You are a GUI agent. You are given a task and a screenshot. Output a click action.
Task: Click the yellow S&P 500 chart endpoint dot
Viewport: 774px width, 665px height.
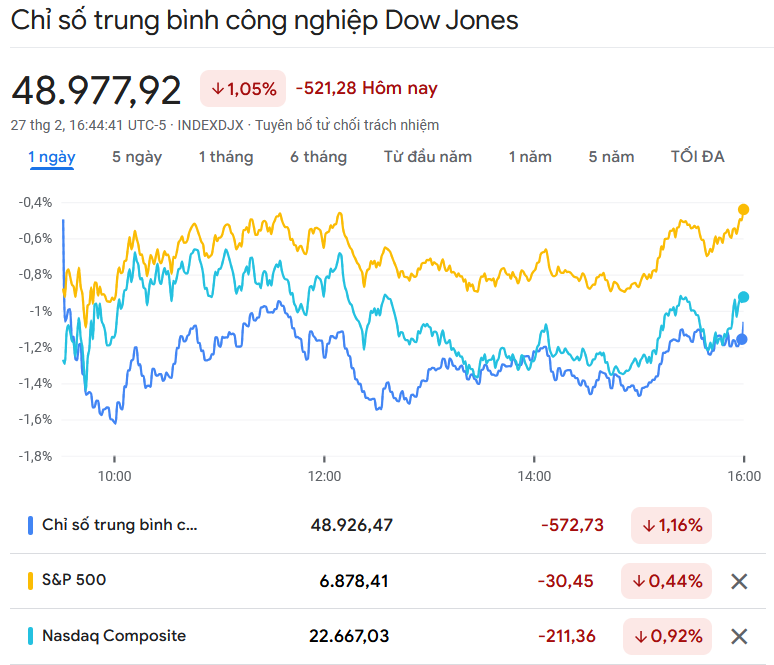pos(743,209)
